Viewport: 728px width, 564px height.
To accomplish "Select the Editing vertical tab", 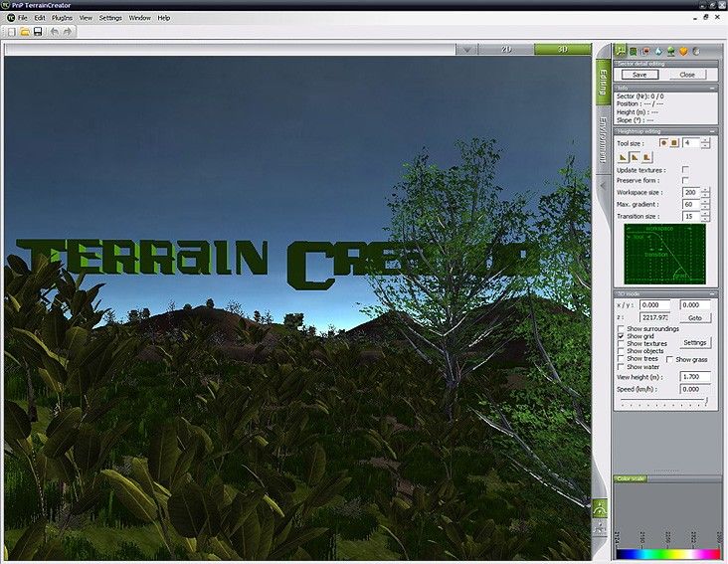I will pyautogui.click(x=603, y=82).
